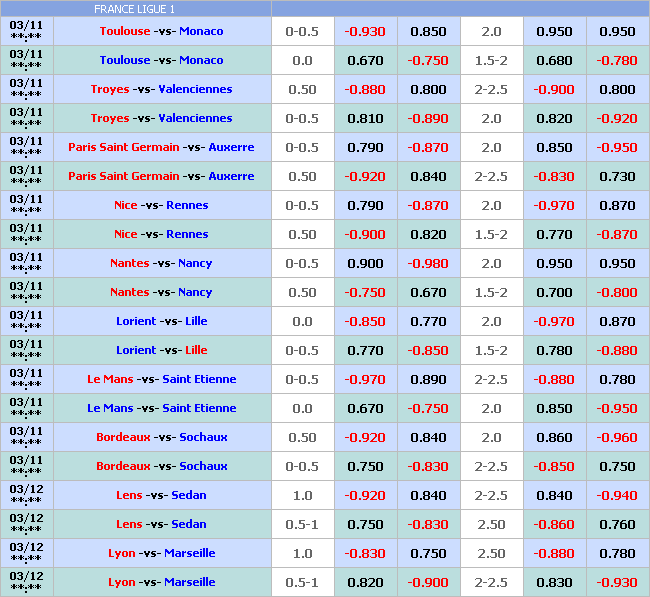
Task: Open the first Toulouse vs Monaco match link
Action: (x=161, y=31)
